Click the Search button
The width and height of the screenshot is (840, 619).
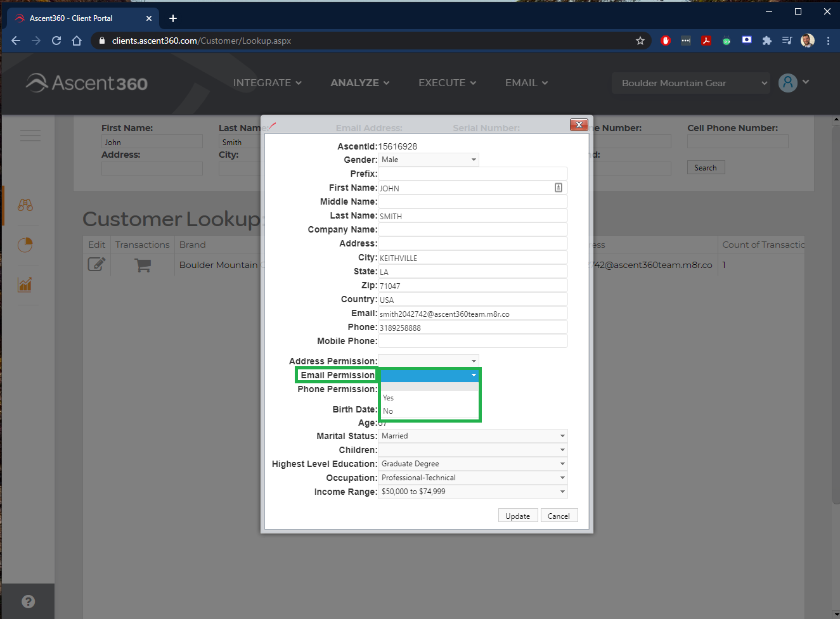pyautogui.click(x=706, y=168)
